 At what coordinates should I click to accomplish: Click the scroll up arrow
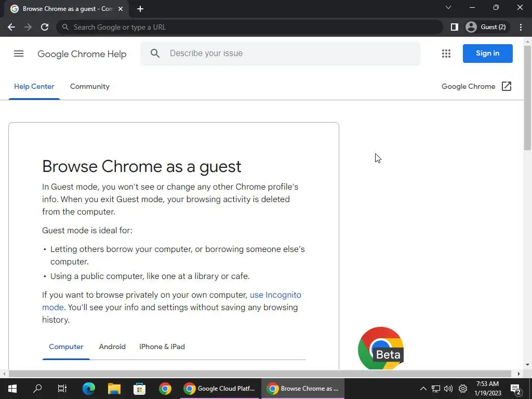[x=527, y=42]
